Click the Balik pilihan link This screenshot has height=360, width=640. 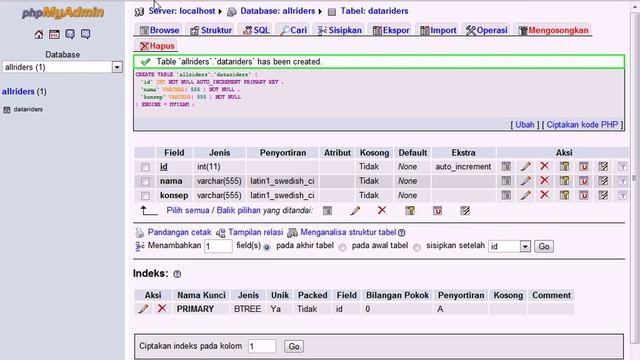238,210
